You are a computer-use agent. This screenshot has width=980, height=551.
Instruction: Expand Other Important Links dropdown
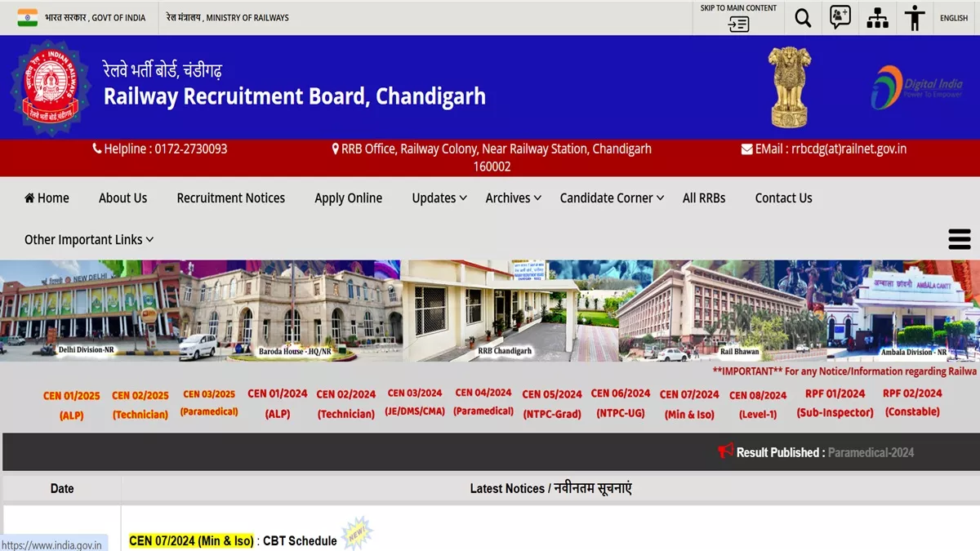[x=89, y=239]
